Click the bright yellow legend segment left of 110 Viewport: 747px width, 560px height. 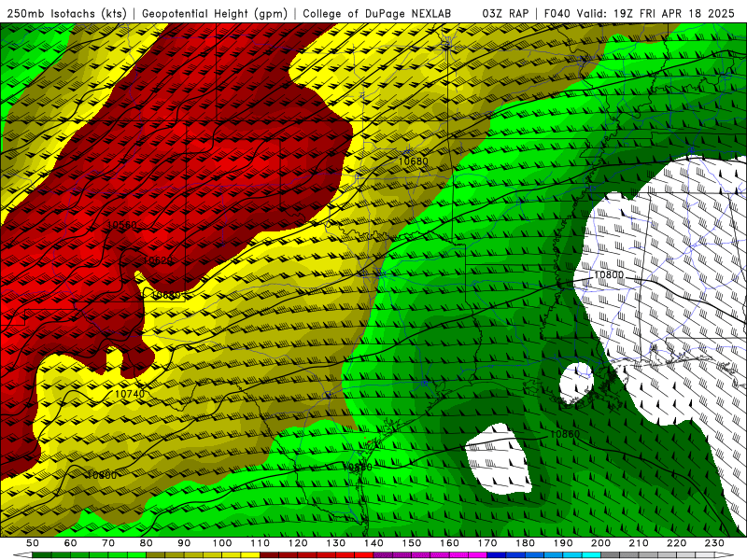point(250,555)
